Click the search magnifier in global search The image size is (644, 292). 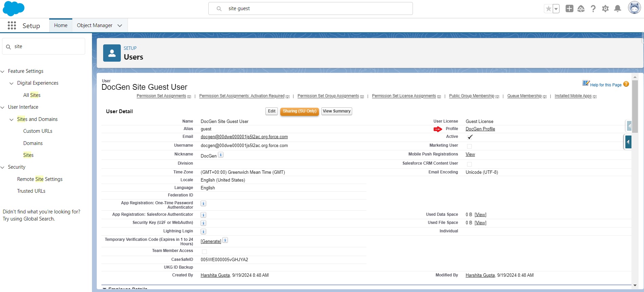click(219, 9)
